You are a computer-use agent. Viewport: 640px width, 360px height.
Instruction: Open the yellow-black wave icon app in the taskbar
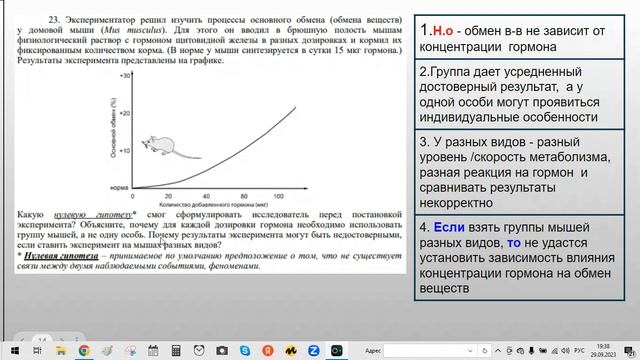pos(291,351)
